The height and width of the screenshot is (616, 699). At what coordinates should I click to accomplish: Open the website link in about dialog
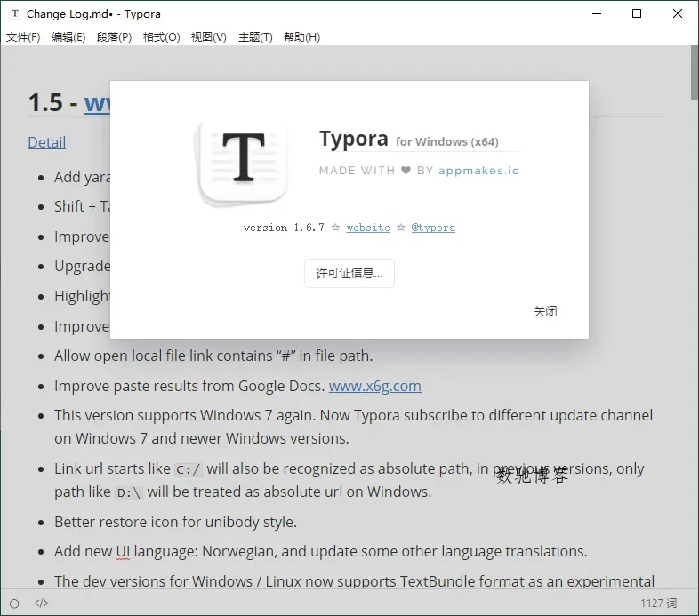(368, 228)
